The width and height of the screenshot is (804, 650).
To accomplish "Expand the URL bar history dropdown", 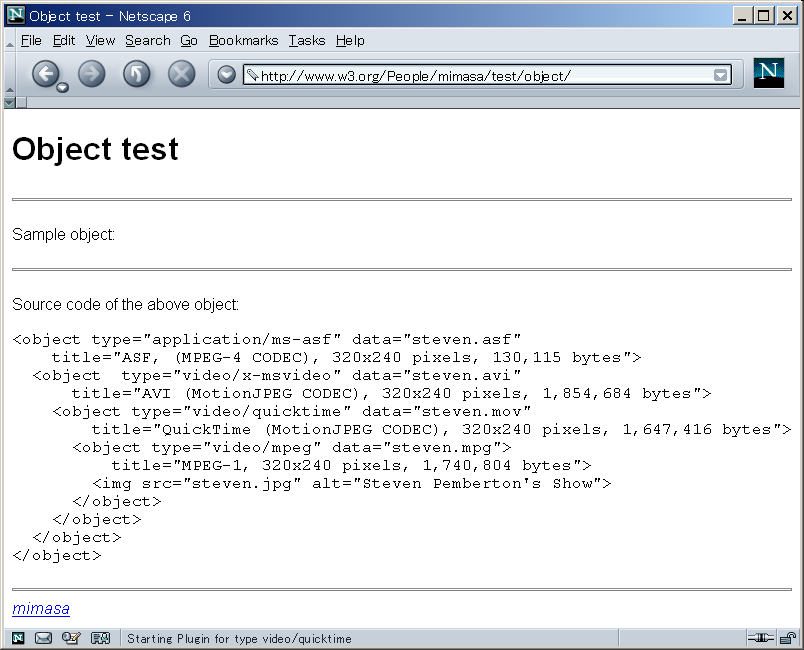I will click(x=720, y=75).
